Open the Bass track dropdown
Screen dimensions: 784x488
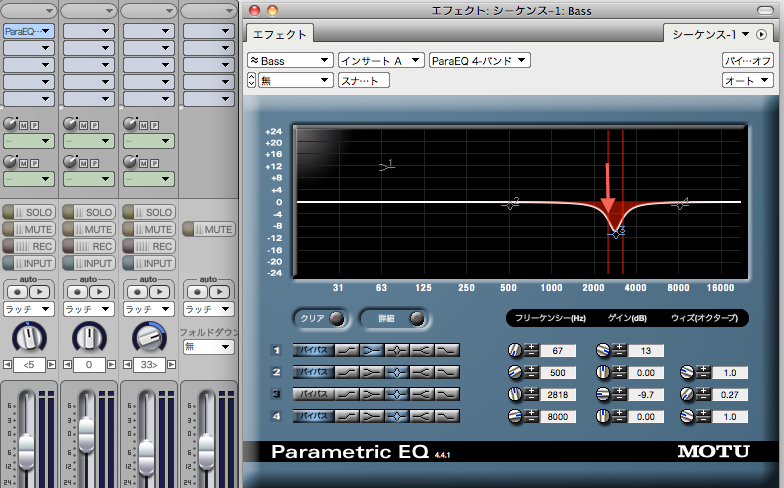290,60
